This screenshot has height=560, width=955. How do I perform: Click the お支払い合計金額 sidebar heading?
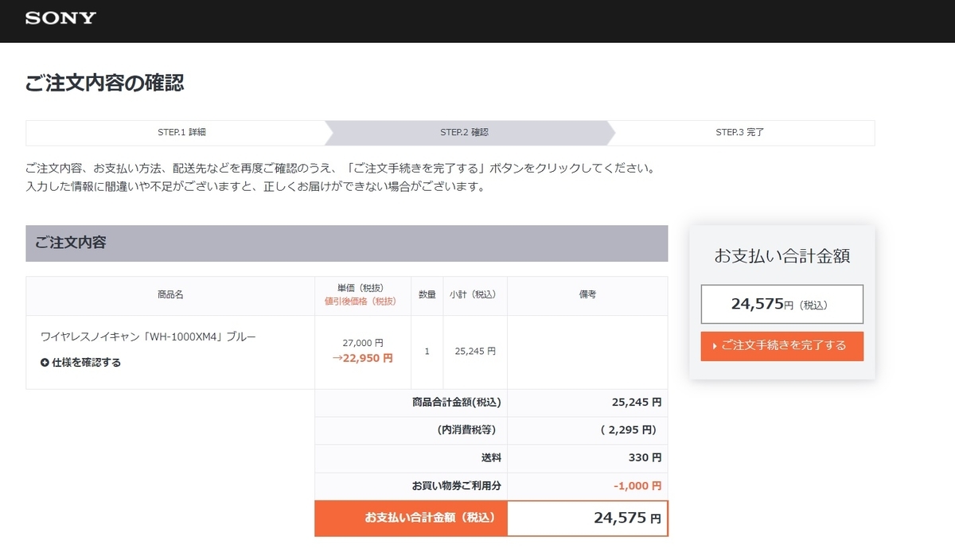point(782,256)
